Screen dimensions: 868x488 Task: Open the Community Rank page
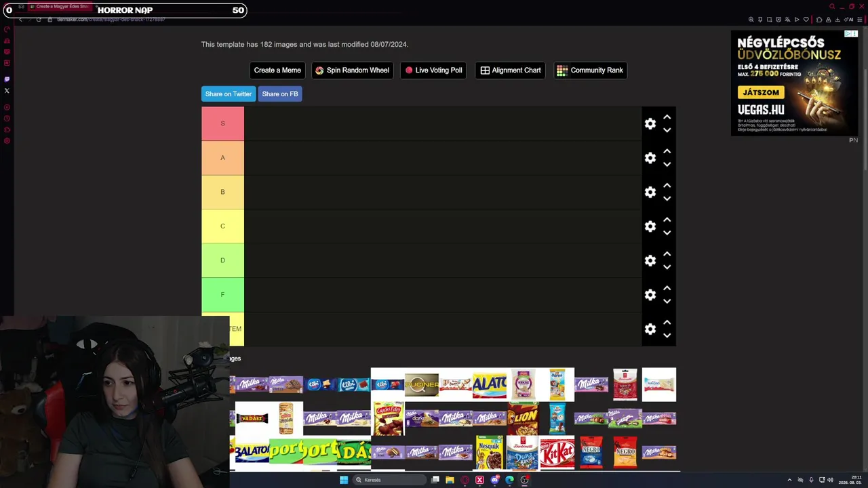pos(590,70)
